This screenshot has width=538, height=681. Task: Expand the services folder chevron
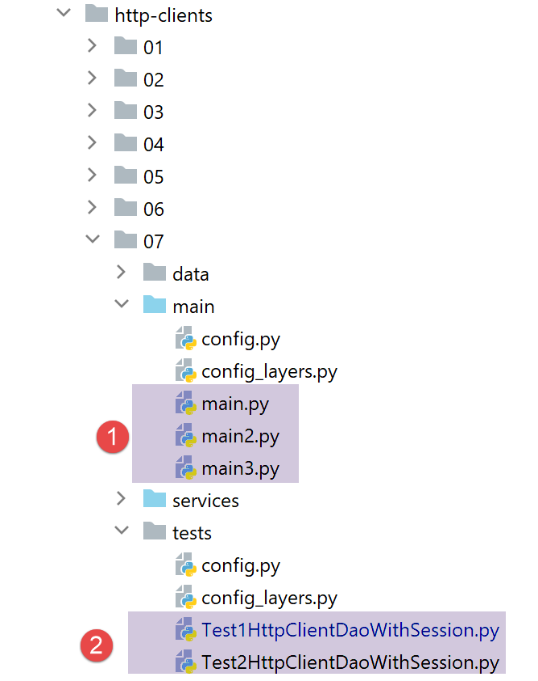coord(121,499)
